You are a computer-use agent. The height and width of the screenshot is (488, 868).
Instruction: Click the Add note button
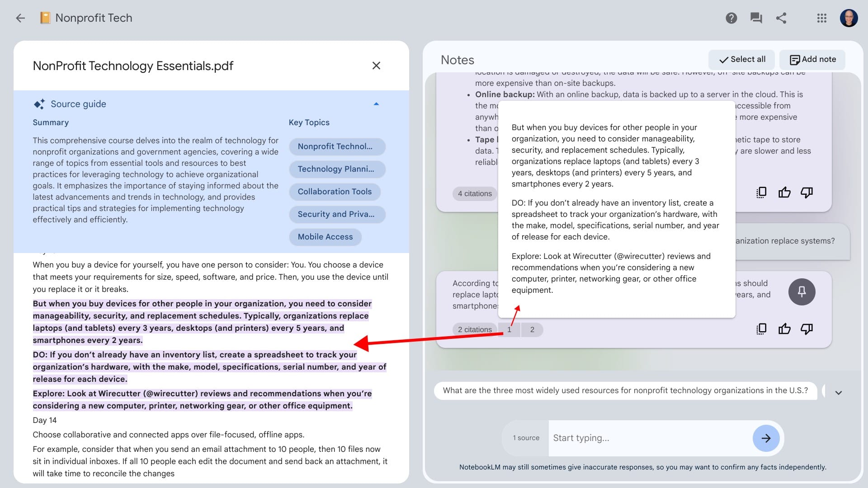pyautogui.click(x=812, y=60)
